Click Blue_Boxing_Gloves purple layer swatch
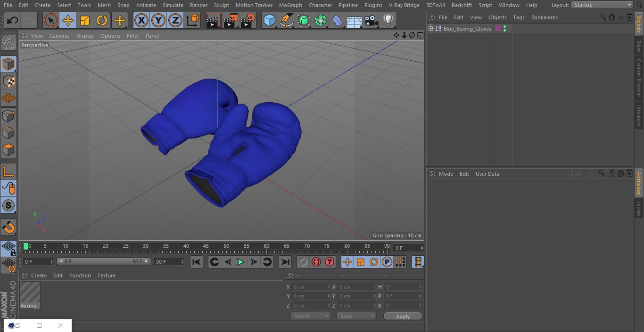 click(498, 29)
